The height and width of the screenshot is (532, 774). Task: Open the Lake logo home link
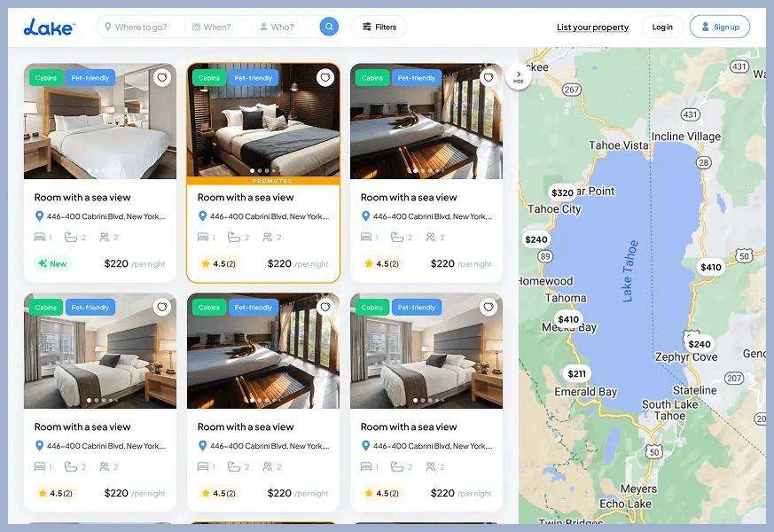point(50,27)
